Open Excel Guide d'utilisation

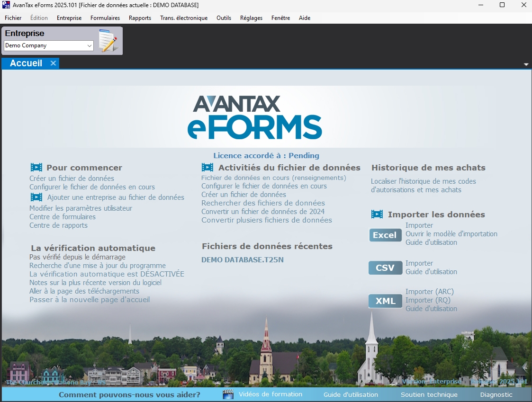pyautogui.click(x=431, y=242)
